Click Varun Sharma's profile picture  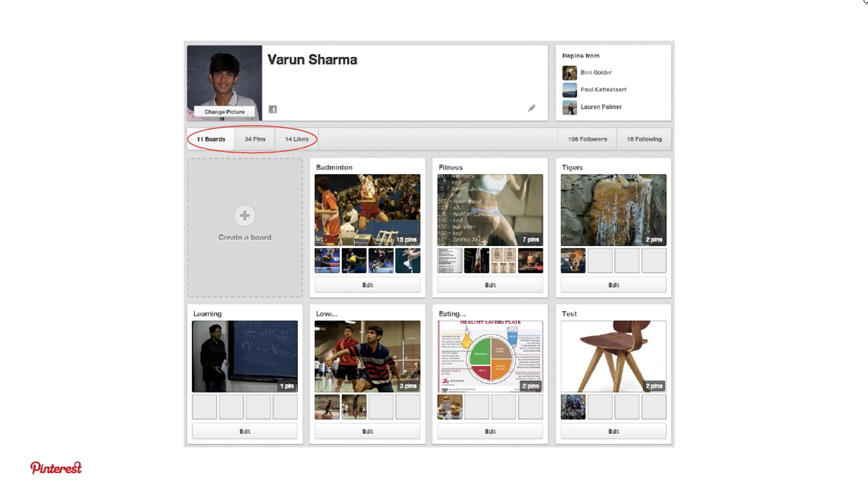224,76
